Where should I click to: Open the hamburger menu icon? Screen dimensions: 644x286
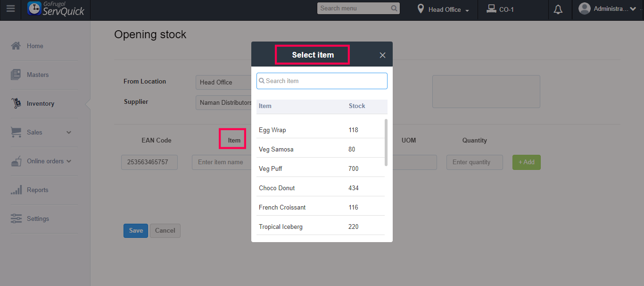10,9
